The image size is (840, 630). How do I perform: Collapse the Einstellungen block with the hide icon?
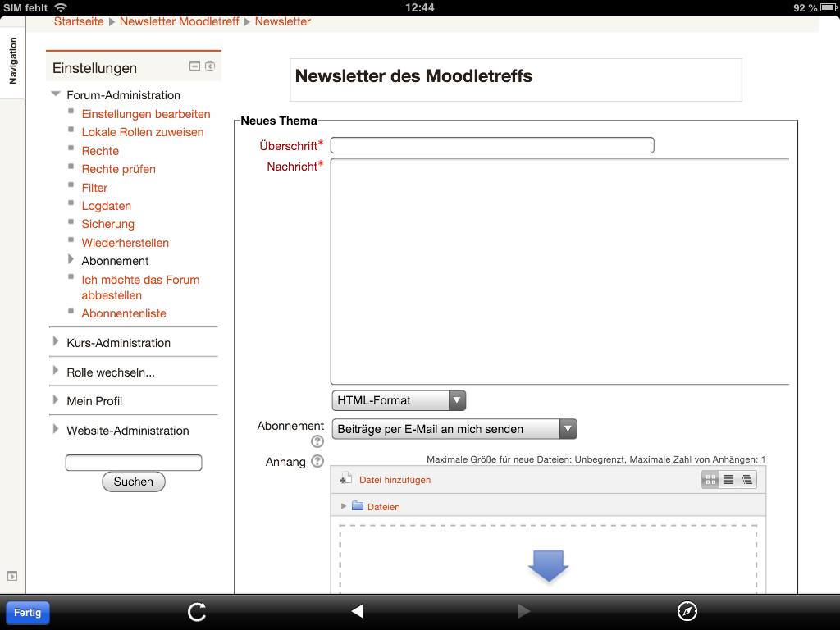195,66
